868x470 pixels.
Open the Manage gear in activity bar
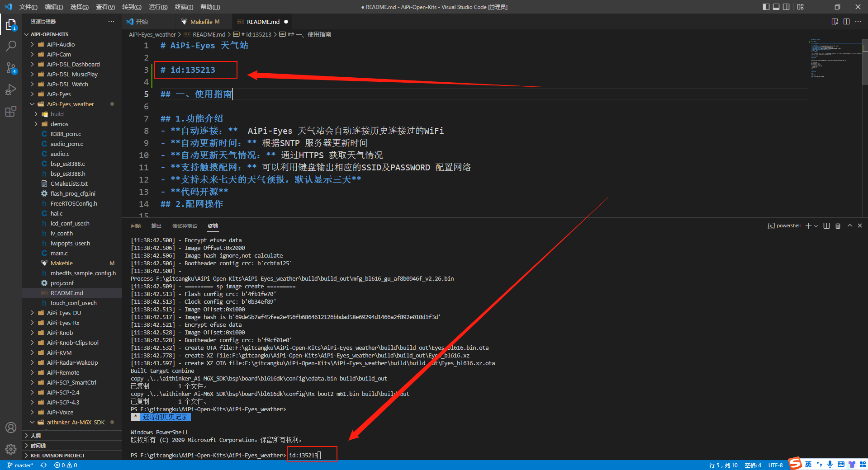(11, 449)
